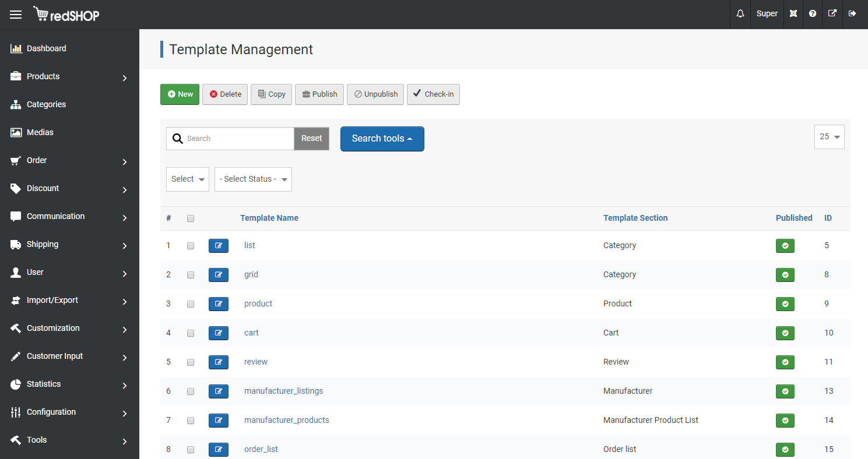Screen dimensions: 868x459
Task: Open the manufacturer_listings template link
Action: [x=283, y=391]
